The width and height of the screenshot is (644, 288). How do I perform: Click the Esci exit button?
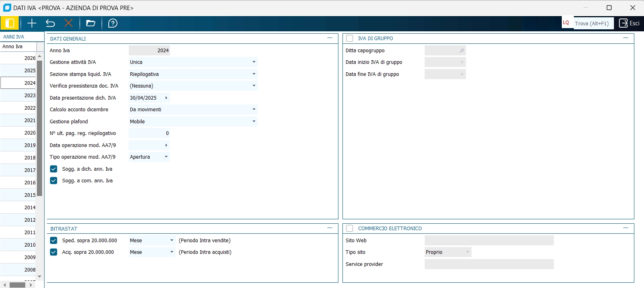coord(629,23)
